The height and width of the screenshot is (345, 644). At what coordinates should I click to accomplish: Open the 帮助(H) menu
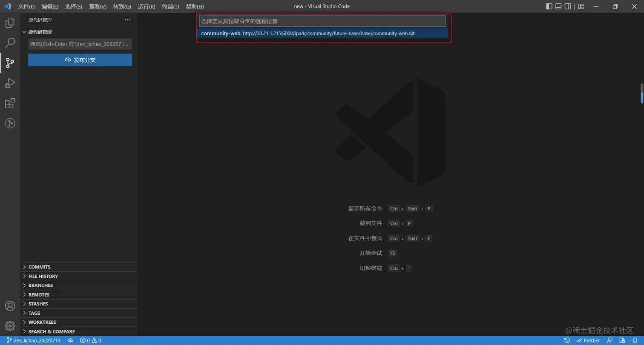195,6
